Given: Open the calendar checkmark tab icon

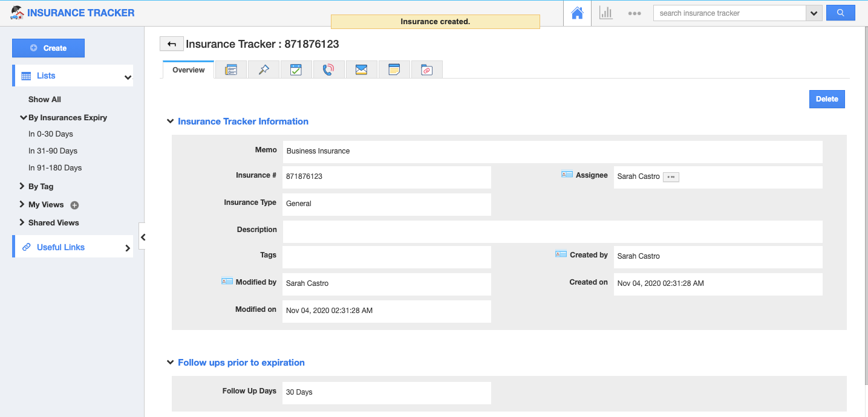Looking at the screenshot, I should coord(296,70).
